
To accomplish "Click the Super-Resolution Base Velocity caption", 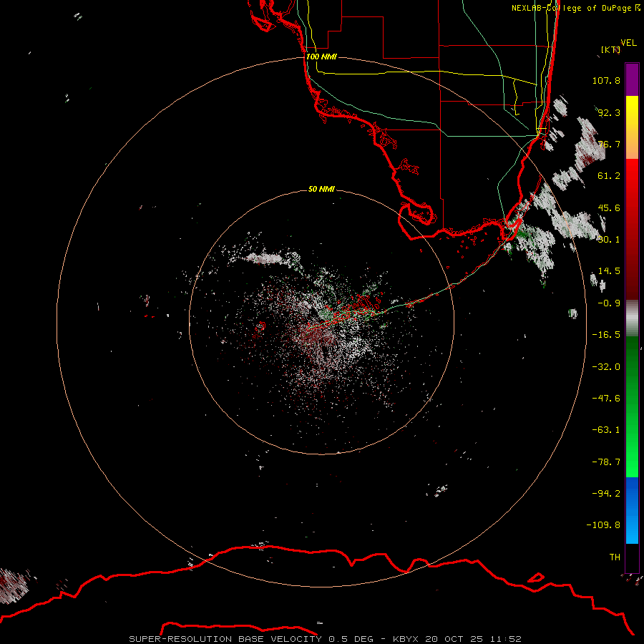I will point(325,639).
